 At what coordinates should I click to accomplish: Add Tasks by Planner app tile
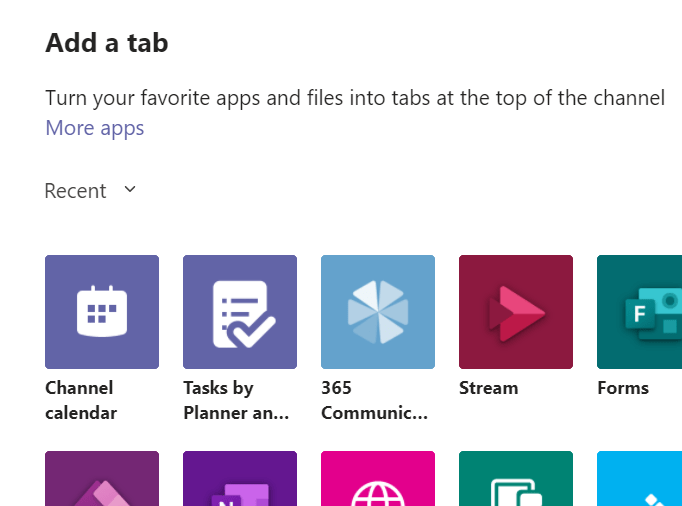point(240,312)
